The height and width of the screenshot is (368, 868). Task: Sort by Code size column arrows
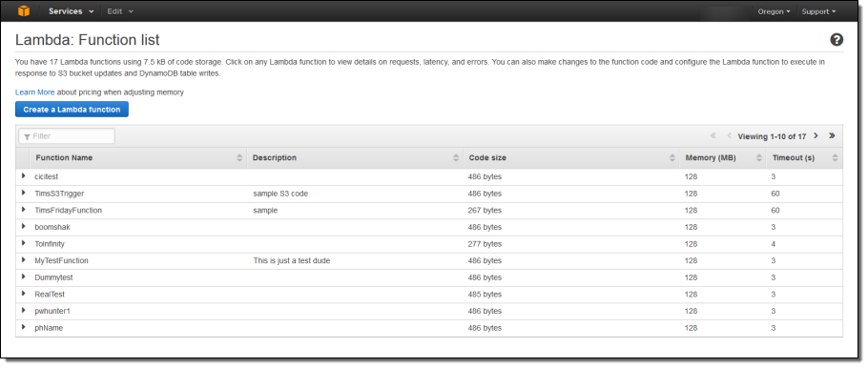672,157
